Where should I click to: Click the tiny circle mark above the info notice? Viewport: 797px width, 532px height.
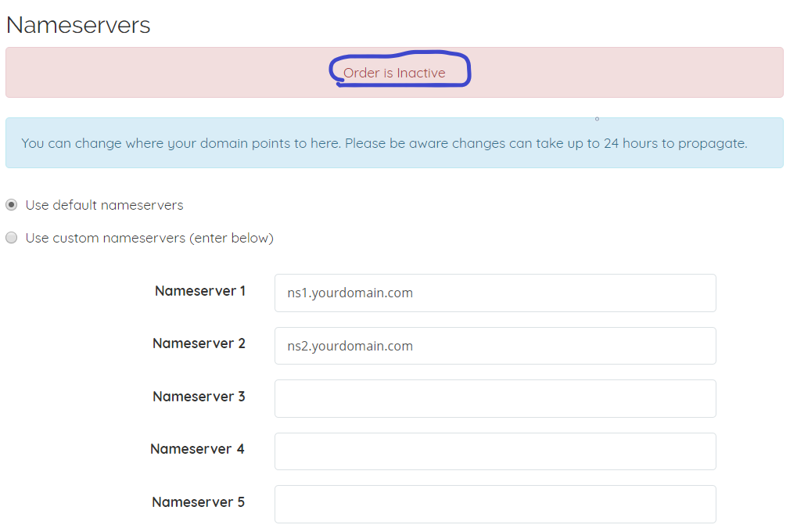coord(597,119)
